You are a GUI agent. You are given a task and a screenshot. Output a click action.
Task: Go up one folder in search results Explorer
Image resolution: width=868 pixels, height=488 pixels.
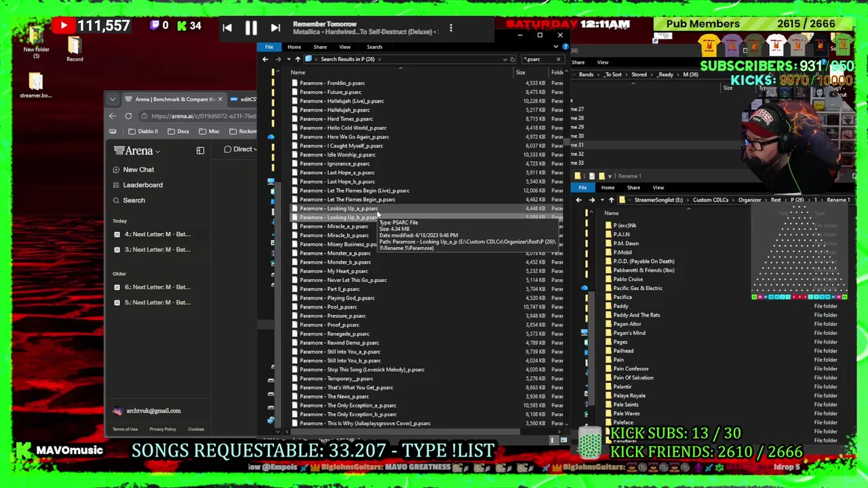click(x=297, y=59)
